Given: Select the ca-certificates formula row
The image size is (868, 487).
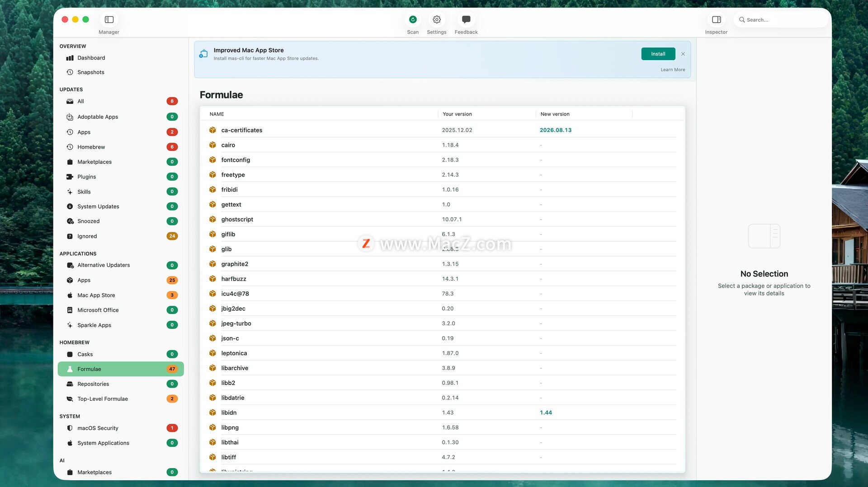Looking at the screenshot, I should 443,130.
